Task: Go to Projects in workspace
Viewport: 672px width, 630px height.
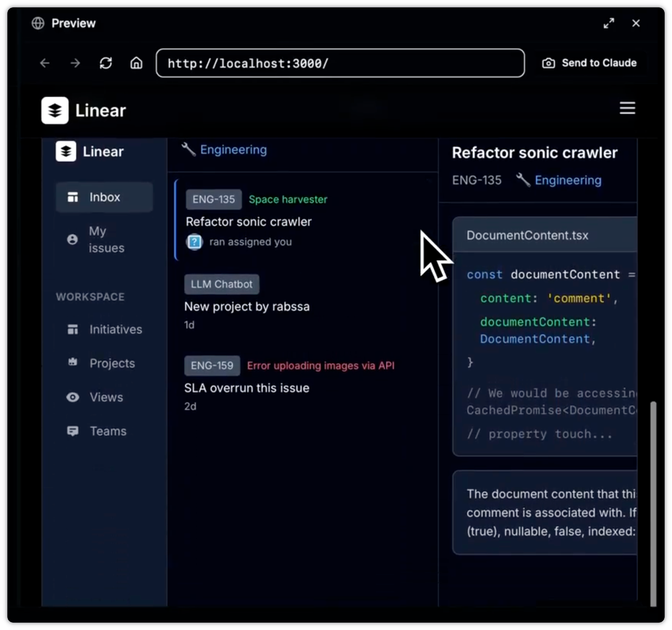Action: tap(112, 363)
